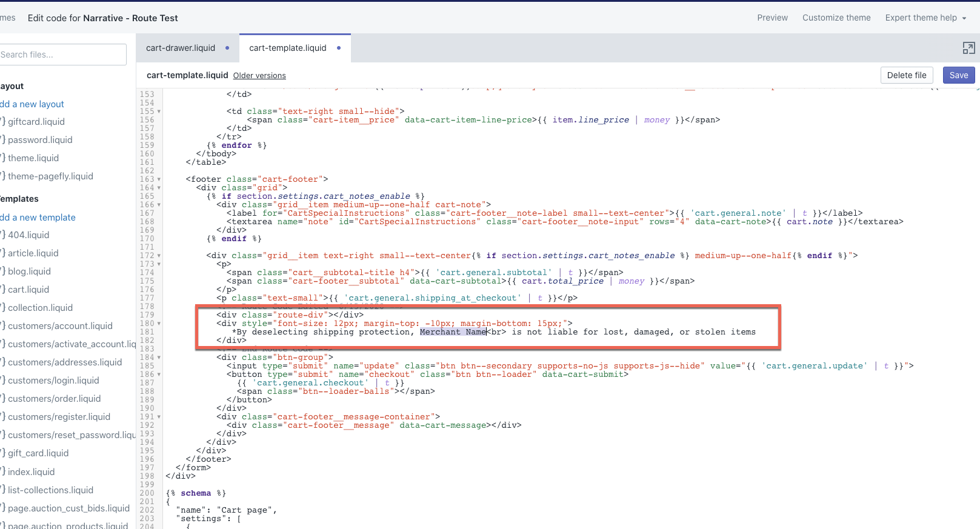Open customers/activate_account.liquid template
The height and width of the screenshot is (529, 980).
point(72,344)
